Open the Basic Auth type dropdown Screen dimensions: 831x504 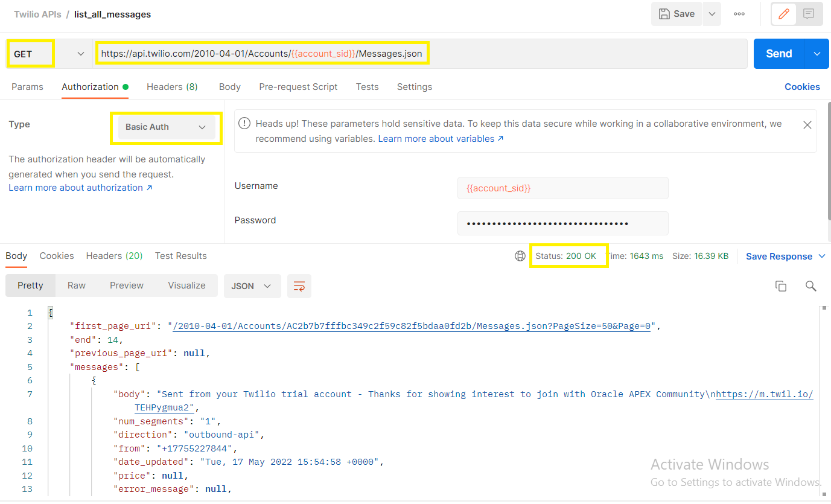pyautogui.click(x=166, y=127)
